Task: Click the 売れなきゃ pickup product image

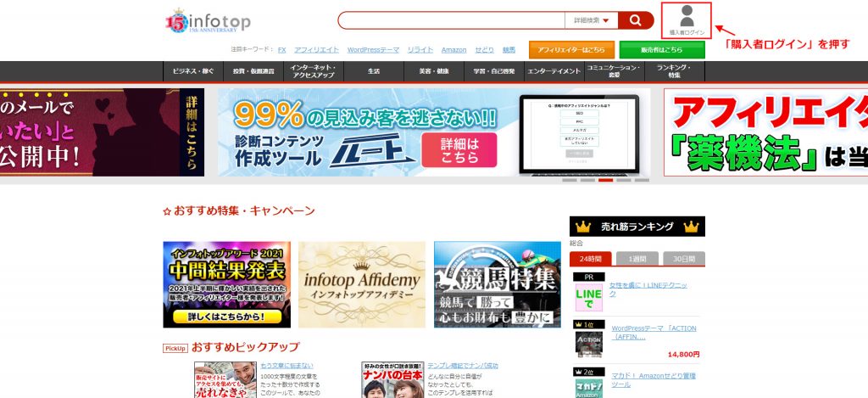Action: pos(225,379)
